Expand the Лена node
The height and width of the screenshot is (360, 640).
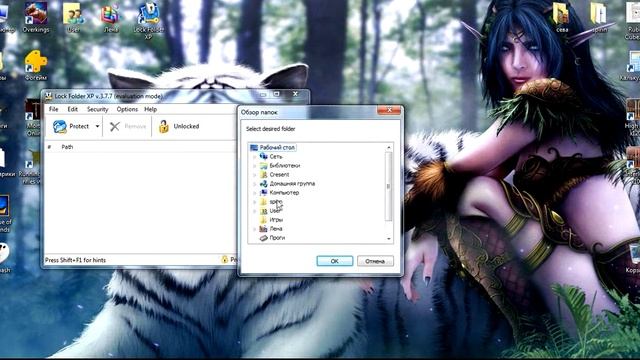tap(255, 229)
